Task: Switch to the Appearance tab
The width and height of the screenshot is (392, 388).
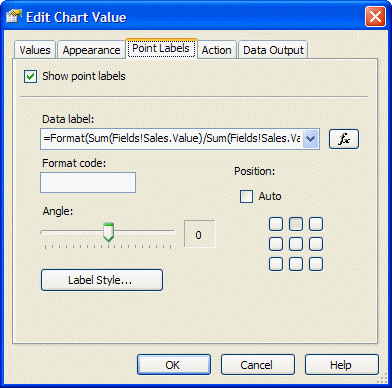Action: 91,50
